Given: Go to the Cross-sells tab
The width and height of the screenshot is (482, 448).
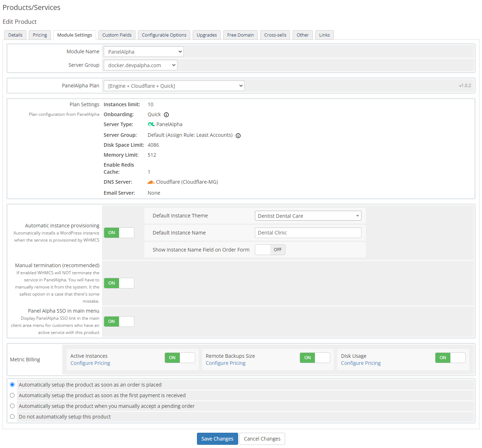Looking at the screenshot, I should point(275,35).
